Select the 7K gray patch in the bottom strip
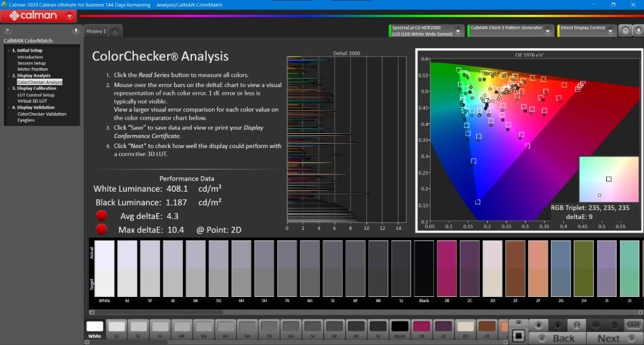 [x=269, y=329]
